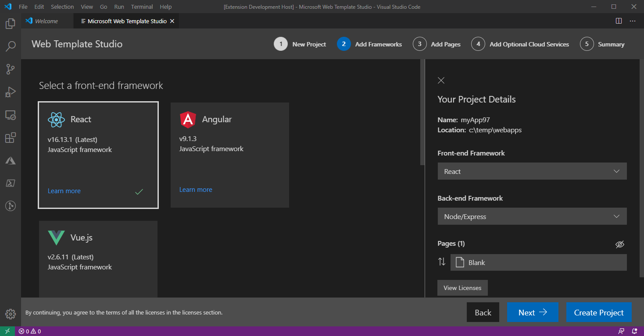Open the Go menu
The image size is (644, 336).
click(x=104, y=7)
